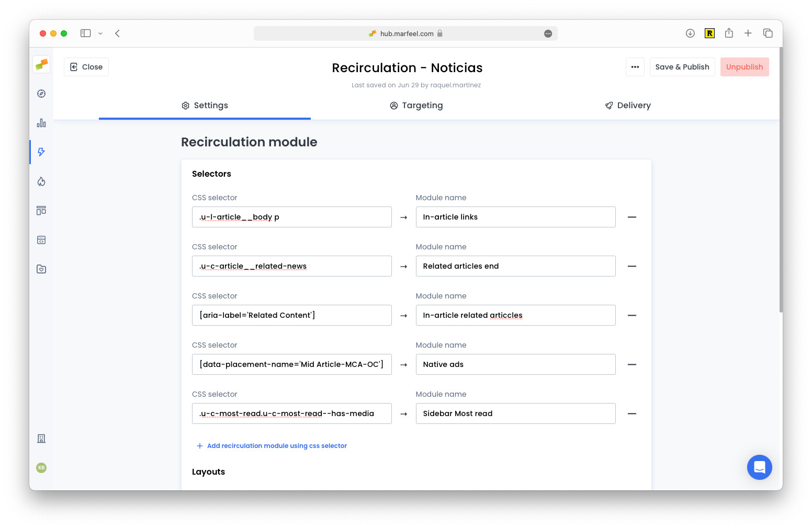Viewport: 812px width, 529px height.
Task: Open the saved collections folder icon
Action: tap(41, 269)
